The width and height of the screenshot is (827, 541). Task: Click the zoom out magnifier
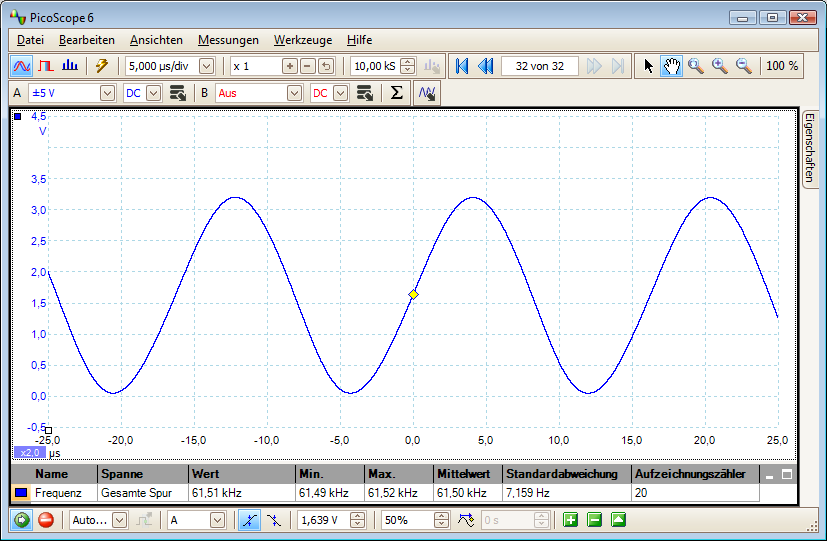coord(743,66)
